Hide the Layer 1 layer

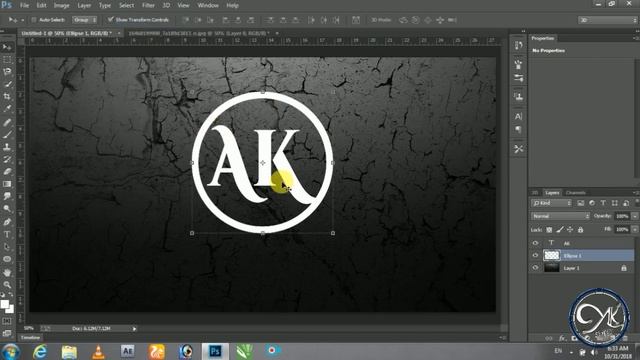(x=535, y=268)
